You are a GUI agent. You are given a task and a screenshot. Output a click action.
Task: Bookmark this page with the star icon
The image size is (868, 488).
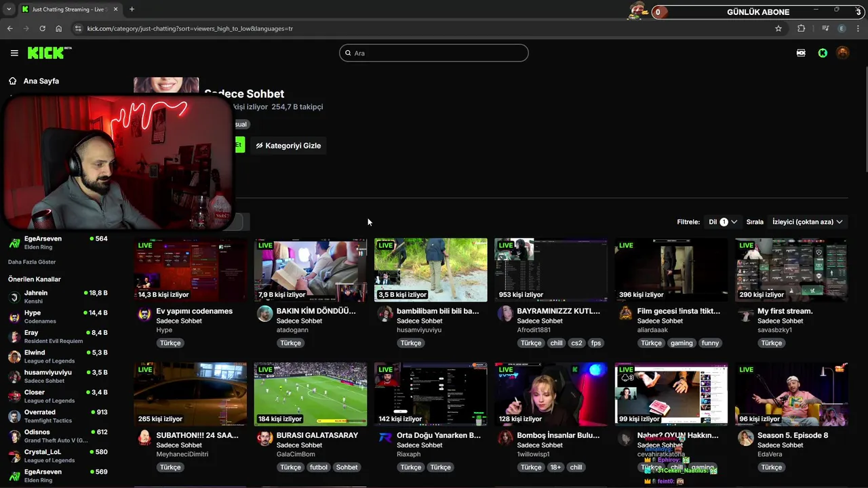click(x=778, y=28)
